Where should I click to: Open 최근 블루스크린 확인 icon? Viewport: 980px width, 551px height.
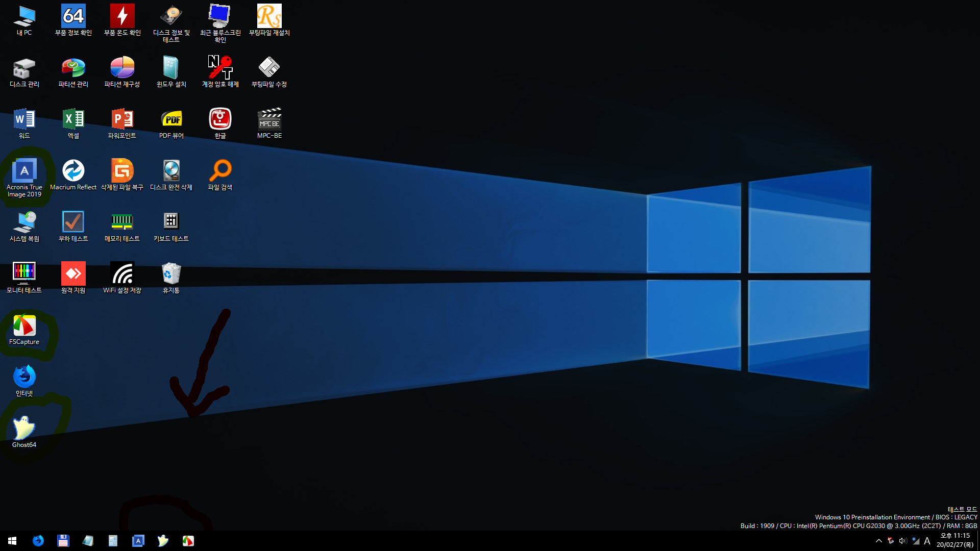click(220, 23)
